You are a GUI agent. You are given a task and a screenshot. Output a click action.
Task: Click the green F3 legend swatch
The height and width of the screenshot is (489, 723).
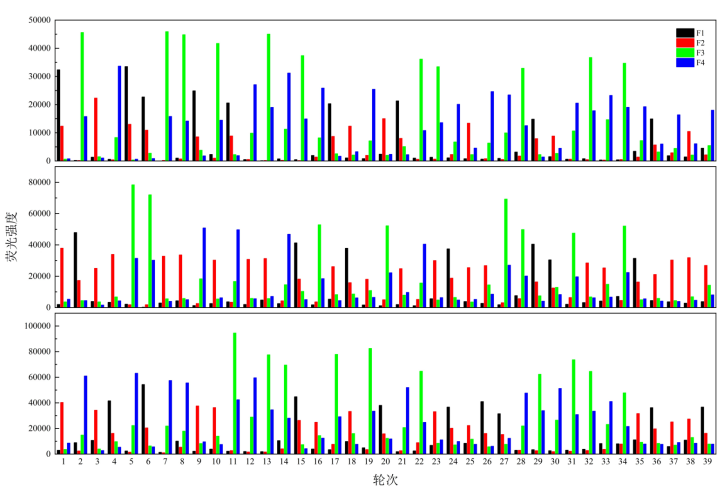685,53
